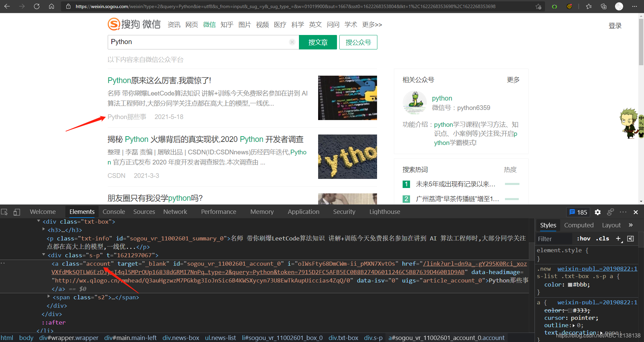Open the browser profile avatar
The width and height of the screenshot is (644, 342).
pyautogui.click(x=619, y=6)
